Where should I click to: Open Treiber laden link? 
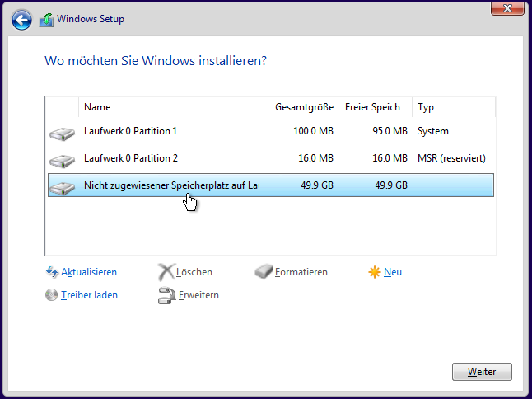89,295
